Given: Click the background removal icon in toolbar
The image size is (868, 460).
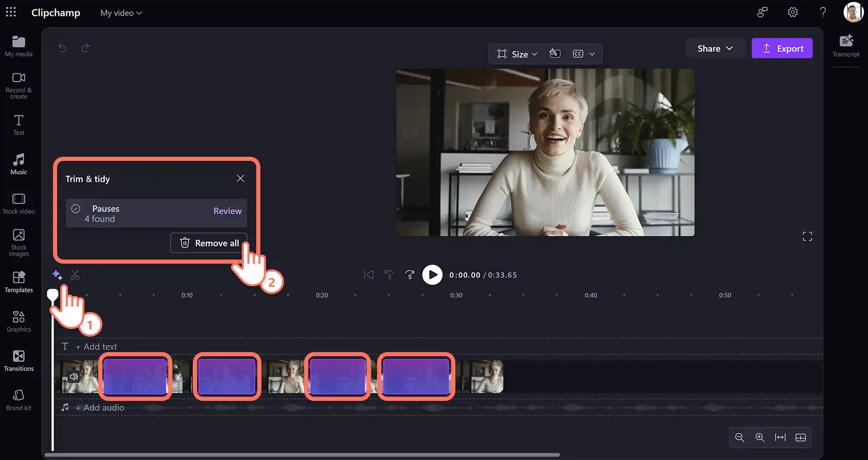Looking at the screenshot, I should 555,53.
